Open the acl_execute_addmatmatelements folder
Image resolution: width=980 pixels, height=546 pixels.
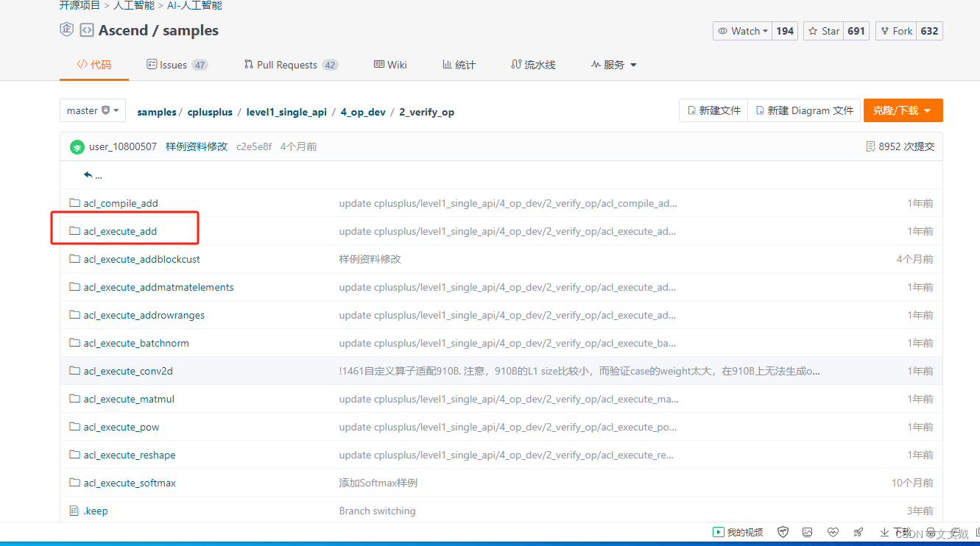point(158,287)
